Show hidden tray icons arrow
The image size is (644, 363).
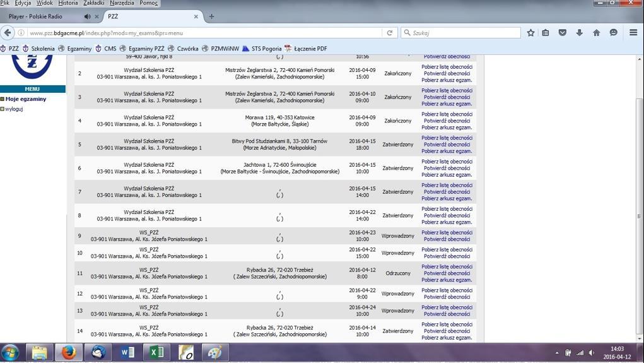pos(557,353)
